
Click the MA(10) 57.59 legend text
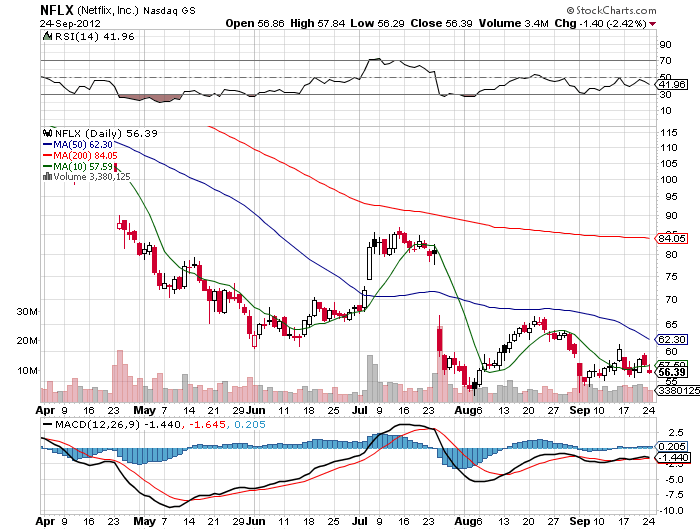[83, 167]
